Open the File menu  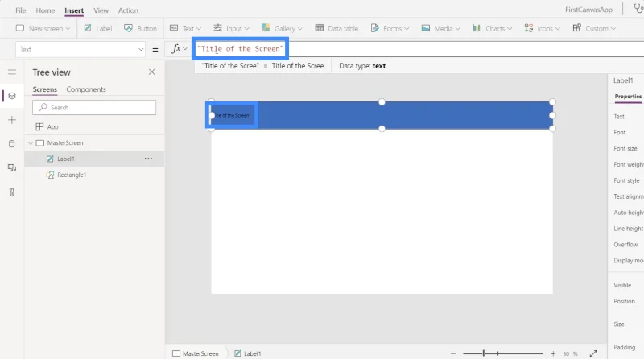tap(21, 10)
